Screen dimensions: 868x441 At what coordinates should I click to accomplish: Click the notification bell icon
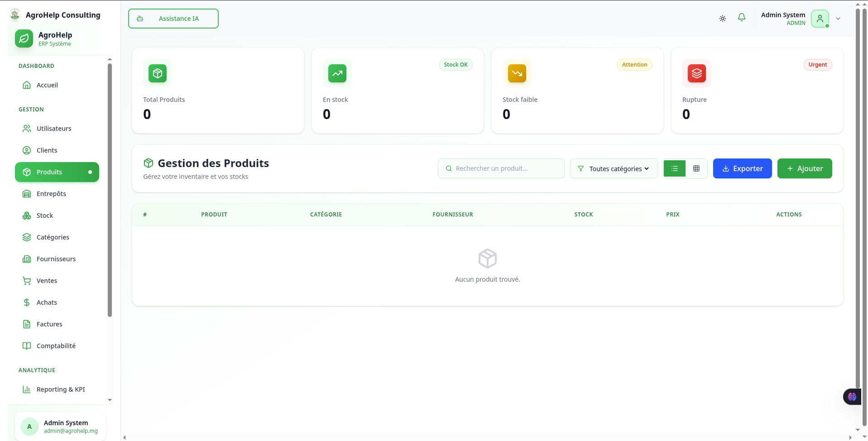[741, 17]
